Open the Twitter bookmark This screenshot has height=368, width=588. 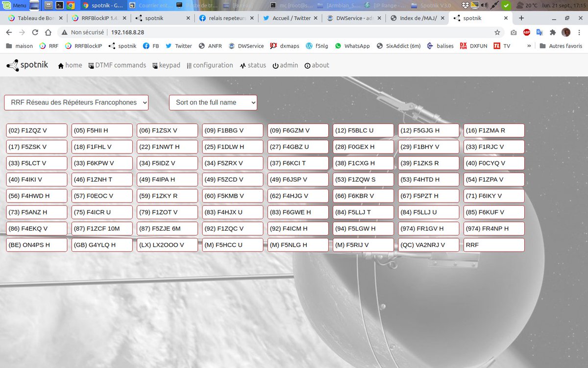click(x=179, y=46)
